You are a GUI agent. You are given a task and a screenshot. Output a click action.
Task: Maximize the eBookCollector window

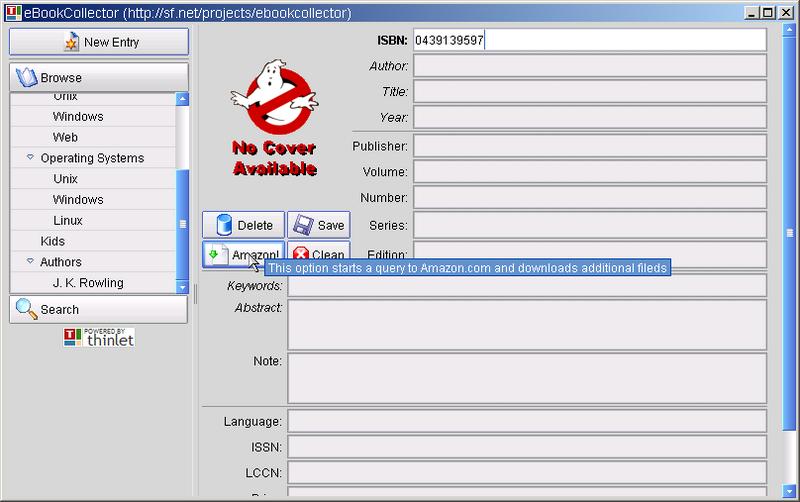pos(768,13)
